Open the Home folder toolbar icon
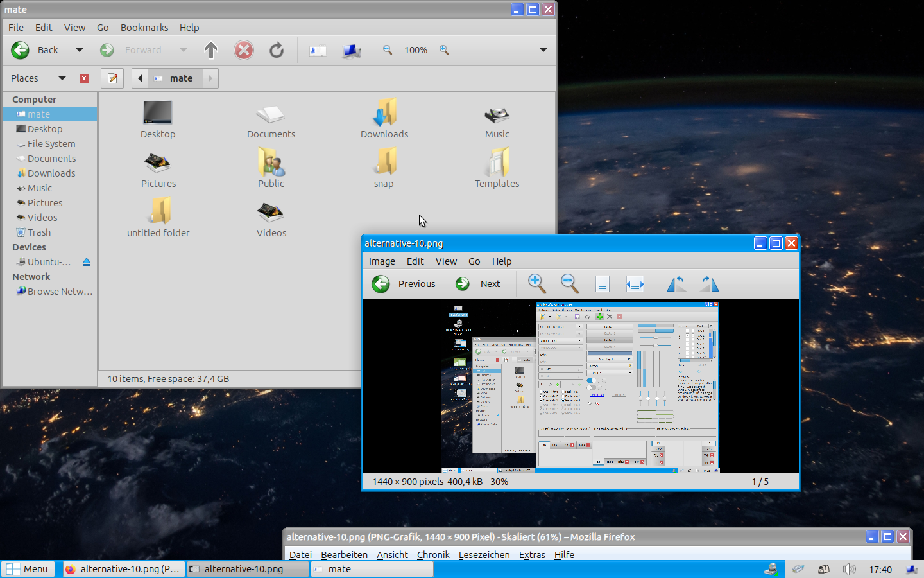 coord(318,50)
